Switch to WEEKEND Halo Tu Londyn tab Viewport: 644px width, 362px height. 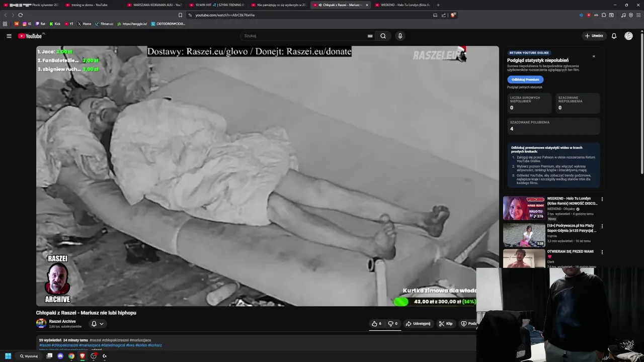pos(403,5)
